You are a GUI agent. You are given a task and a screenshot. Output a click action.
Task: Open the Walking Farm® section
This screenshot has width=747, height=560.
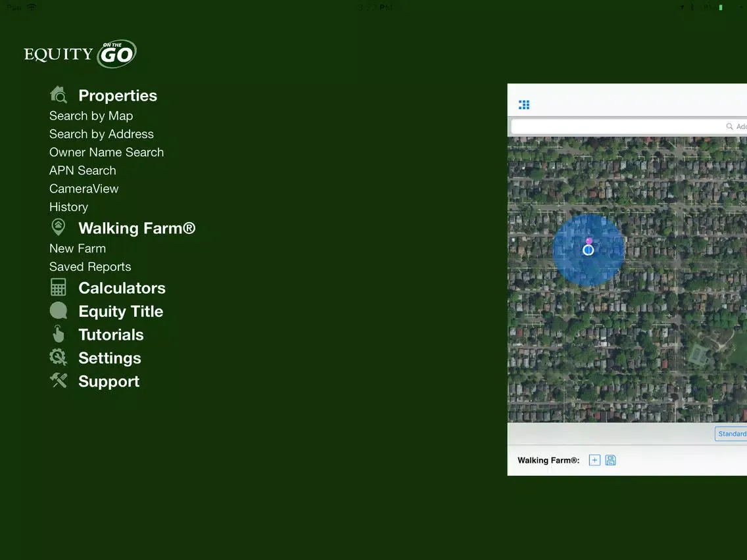[x=137, y=228]
